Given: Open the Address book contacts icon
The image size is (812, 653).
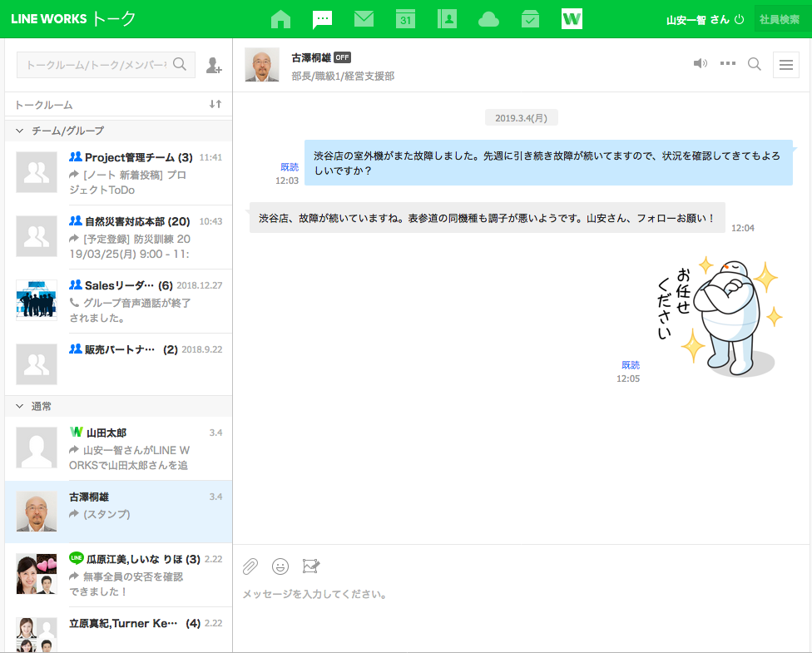Looking at the screenshot, I should (x=447, y=19).
